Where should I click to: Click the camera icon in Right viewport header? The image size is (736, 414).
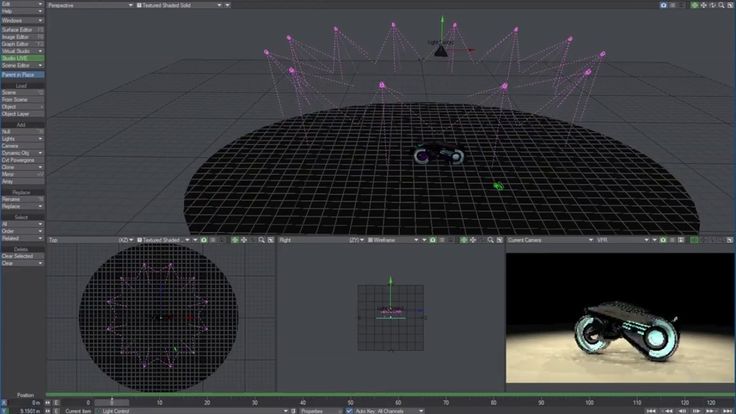coord(433,240)
